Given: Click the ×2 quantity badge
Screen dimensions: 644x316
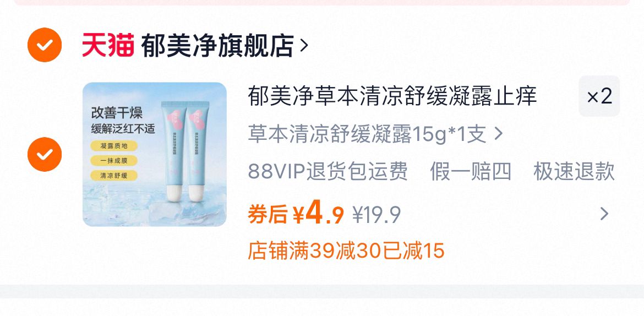Looking at the screenshot, I should 599,96.
